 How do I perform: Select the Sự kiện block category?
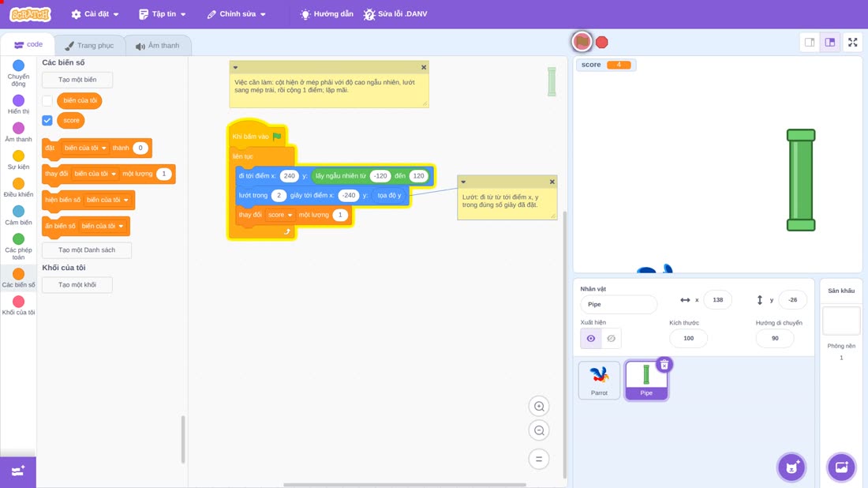click(x=18, y=160)
